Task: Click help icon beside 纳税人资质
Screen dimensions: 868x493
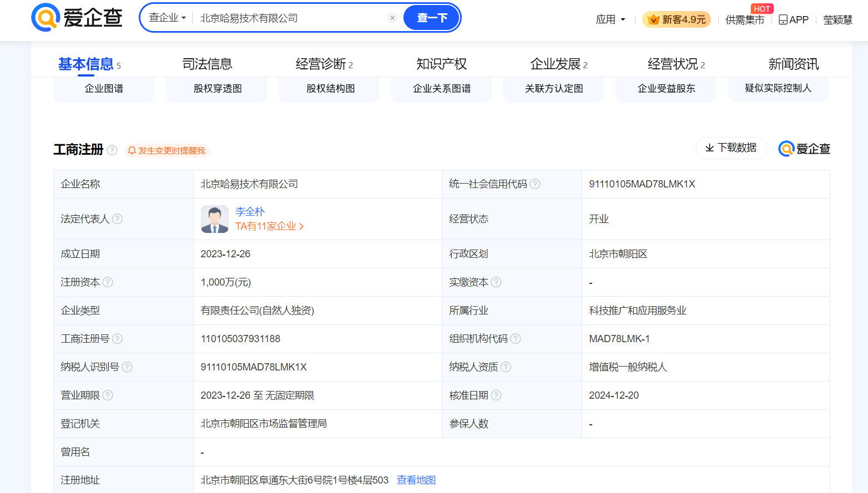Action: point(506,367)
